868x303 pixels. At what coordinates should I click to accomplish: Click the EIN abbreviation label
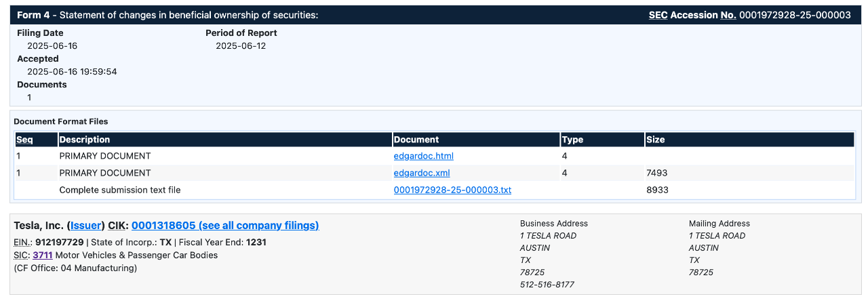point(22,242)
